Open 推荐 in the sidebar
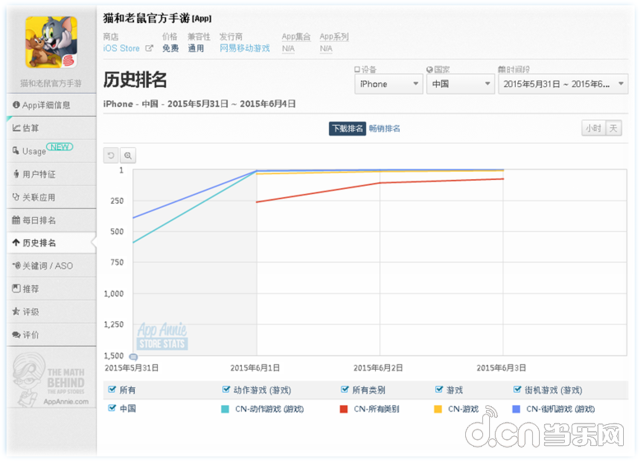 point(52,289)
